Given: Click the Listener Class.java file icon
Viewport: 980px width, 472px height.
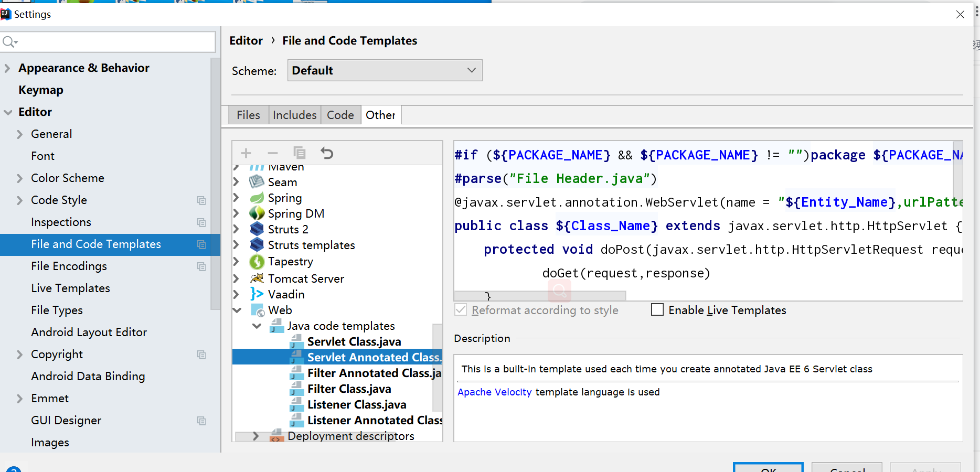Looking at the screenshot, I should pos(297,404).
